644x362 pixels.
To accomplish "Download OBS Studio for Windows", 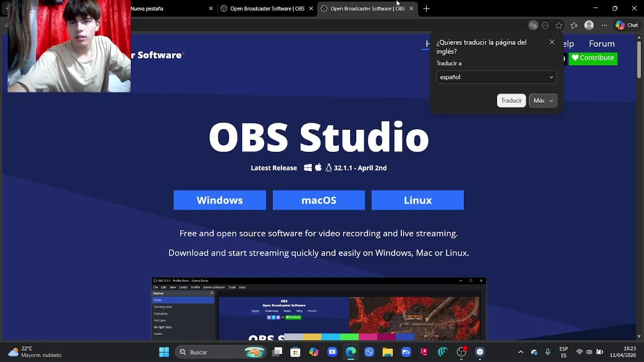I will 220,200.
